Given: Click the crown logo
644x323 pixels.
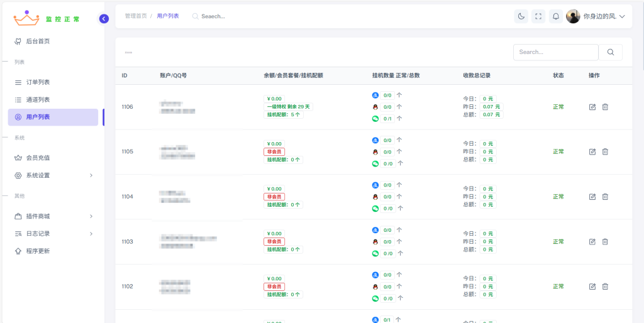Looking at the screenshot, I should (26, 18).
